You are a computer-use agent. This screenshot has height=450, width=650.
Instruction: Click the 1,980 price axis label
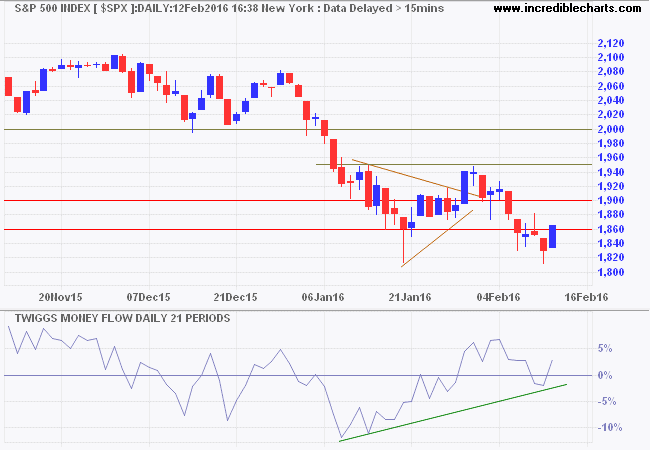click(611, 143)
